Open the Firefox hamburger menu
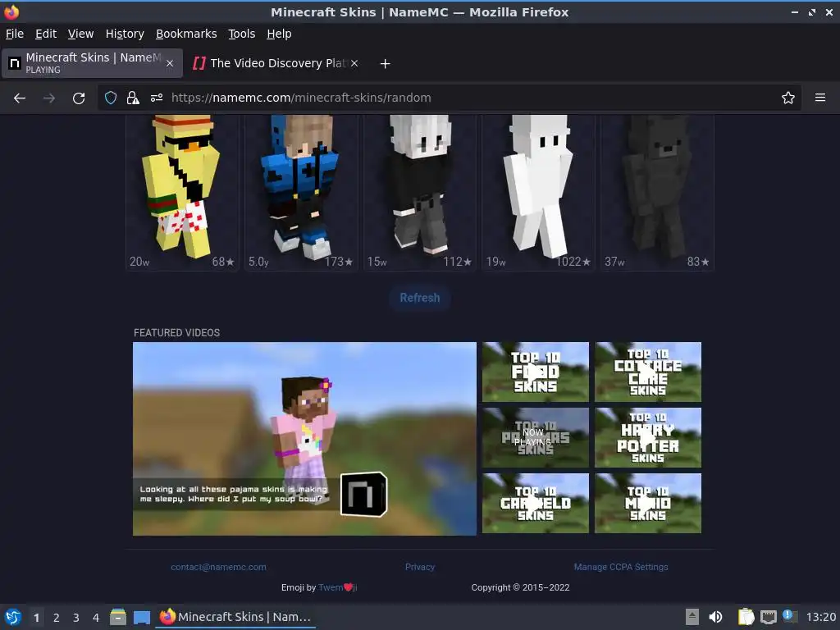The image size is (840, 630). coord(820,98)
